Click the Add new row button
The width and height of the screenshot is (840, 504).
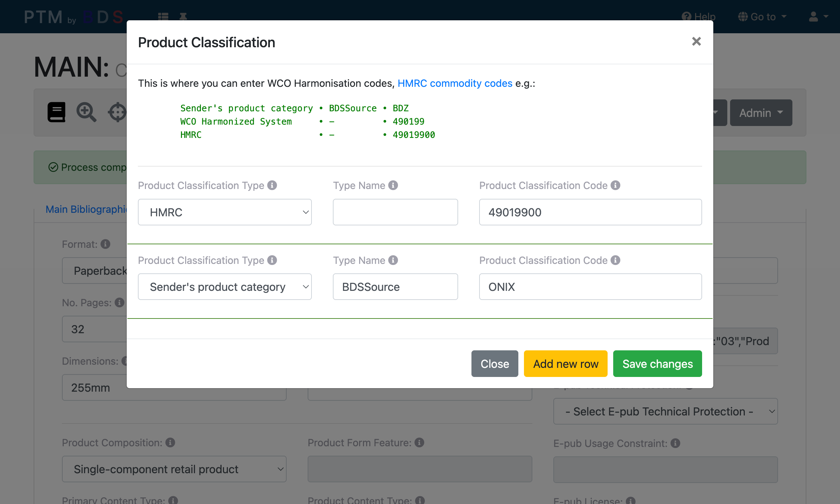[x=565, y=364]
